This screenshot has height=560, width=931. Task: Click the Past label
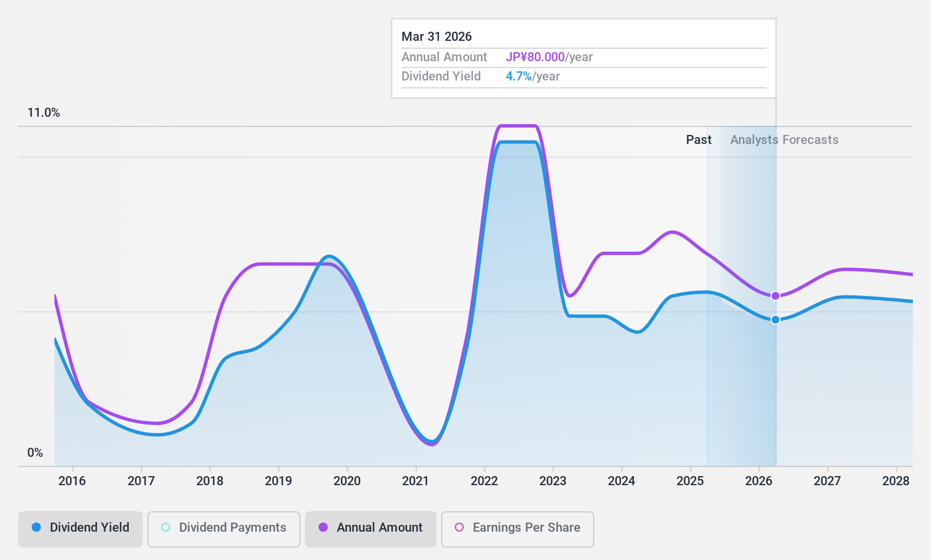click(x=699, y=140)
